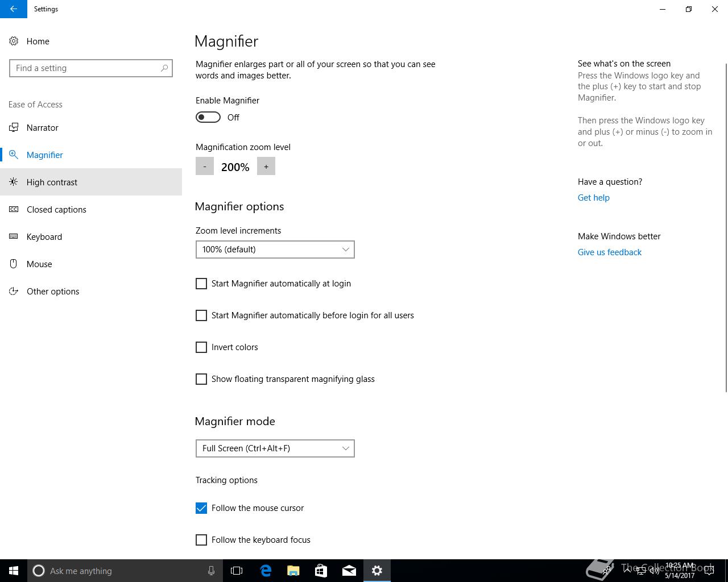Click the Cortana circle icon
The height and width of the screenshot is (582, 728).
tap(39, 571)
